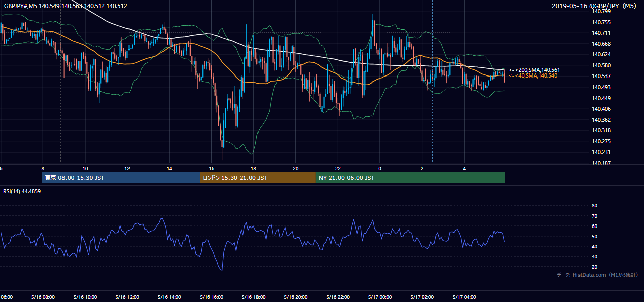The image size is (644, 302).
Task: Click bottom time label 5/17 00:00
Action: (379, 297)
